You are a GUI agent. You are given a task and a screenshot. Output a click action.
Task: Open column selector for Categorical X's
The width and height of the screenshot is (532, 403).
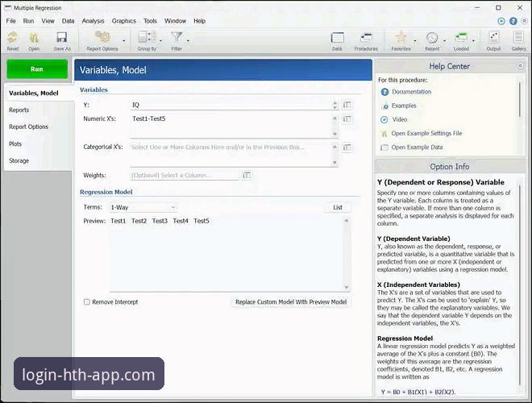point(347,147)
